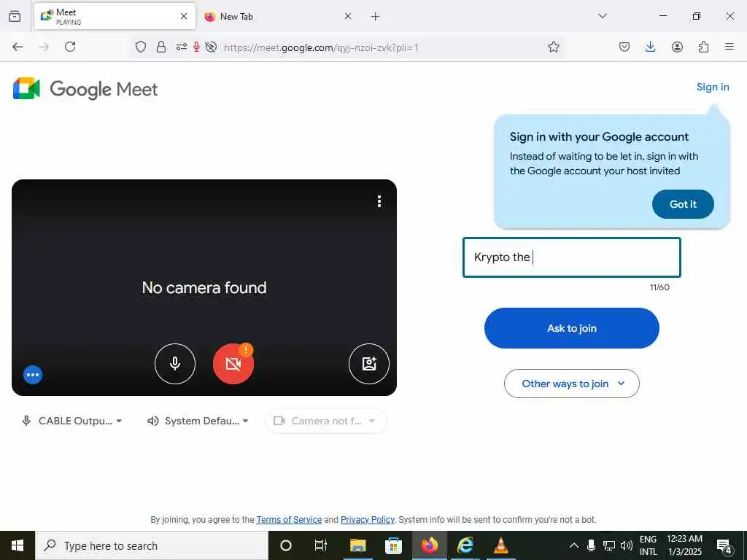Close the Meet tab

[184, 17]
